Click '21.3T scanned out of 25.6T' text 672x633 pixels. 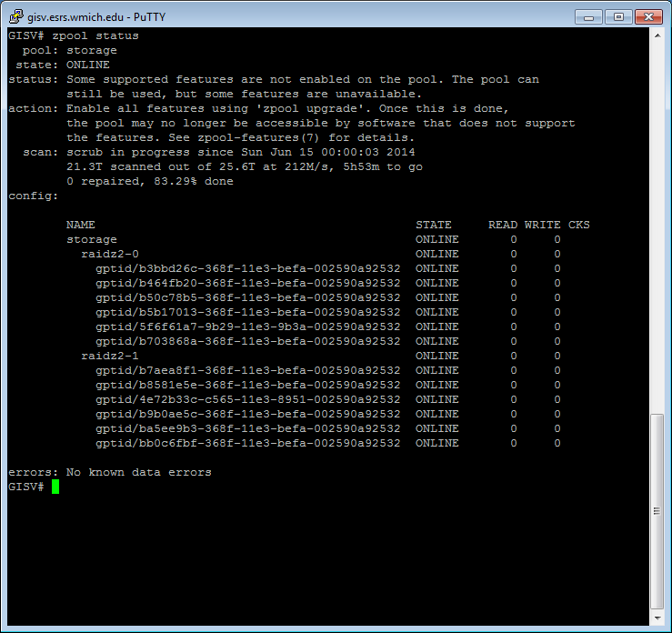point(161,167)
